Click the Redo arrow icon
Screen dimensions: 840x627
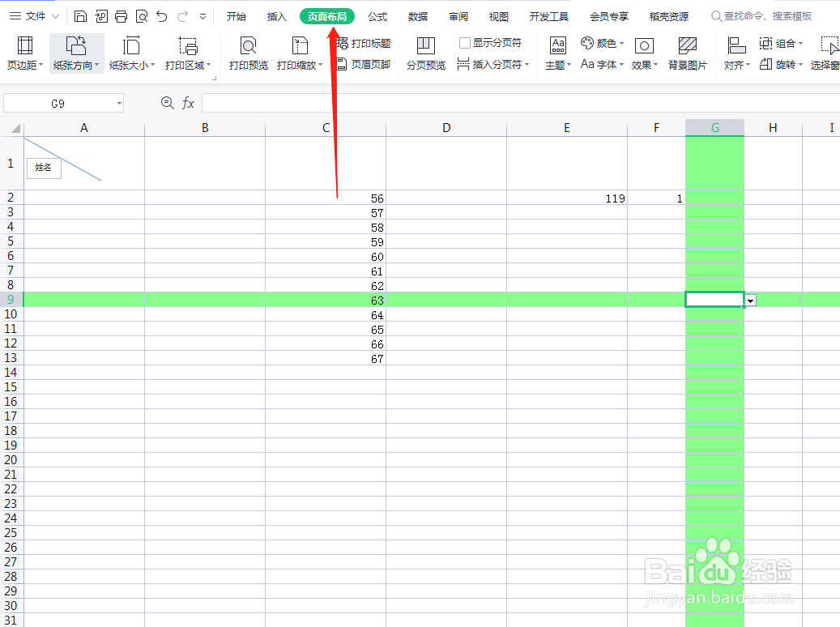tap(182, 17)
